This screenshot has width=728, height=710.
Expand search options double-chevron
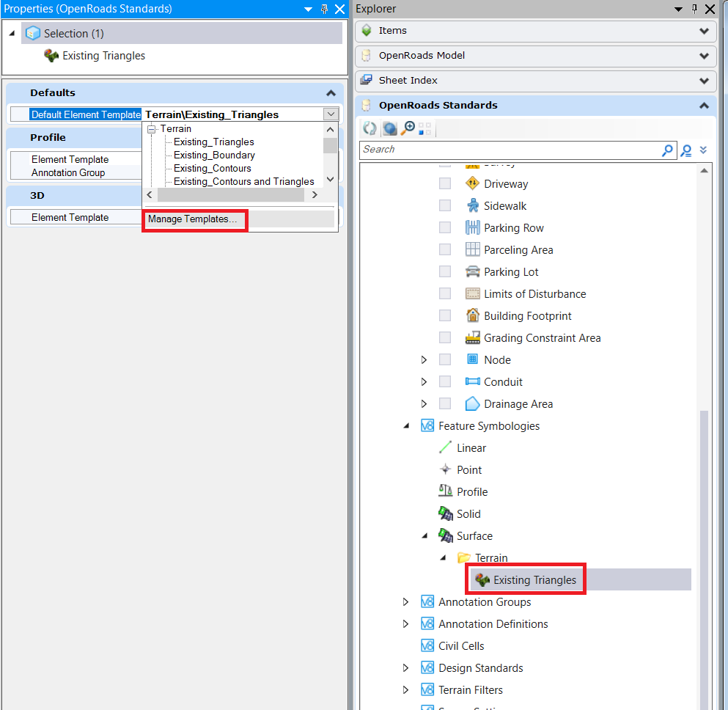[x=703, y=150]
